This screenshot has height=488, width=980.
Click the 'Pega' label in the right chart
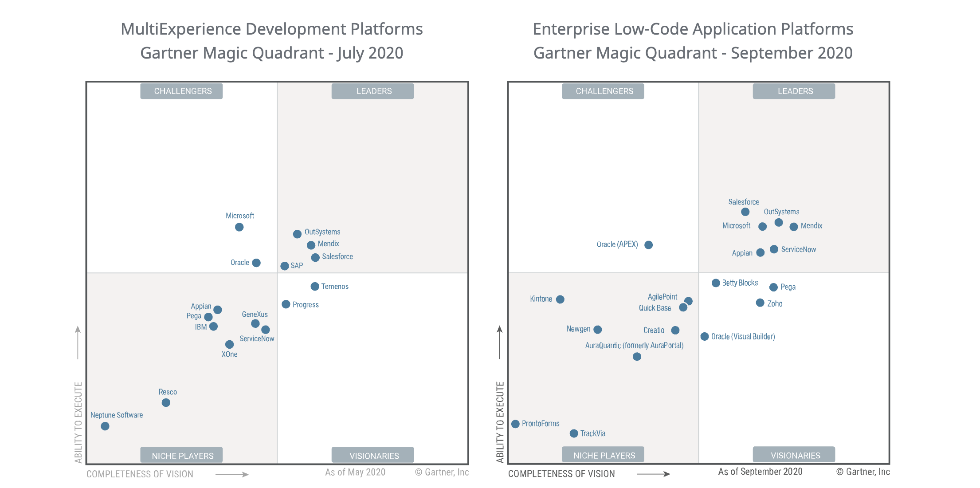[788, 287]
